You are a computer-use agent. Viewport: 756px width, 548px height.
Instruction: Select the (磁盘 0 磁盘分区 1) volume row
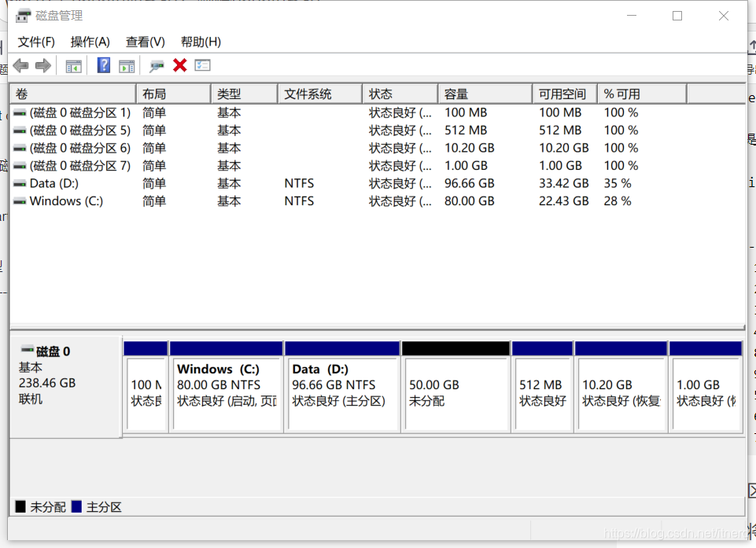[x=378, y=112]
